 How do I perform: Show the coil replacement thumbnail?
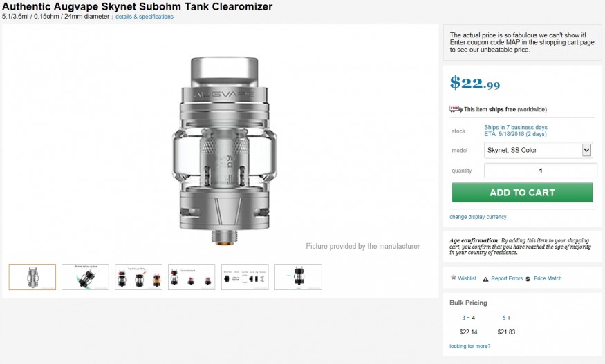coord(192,277)
